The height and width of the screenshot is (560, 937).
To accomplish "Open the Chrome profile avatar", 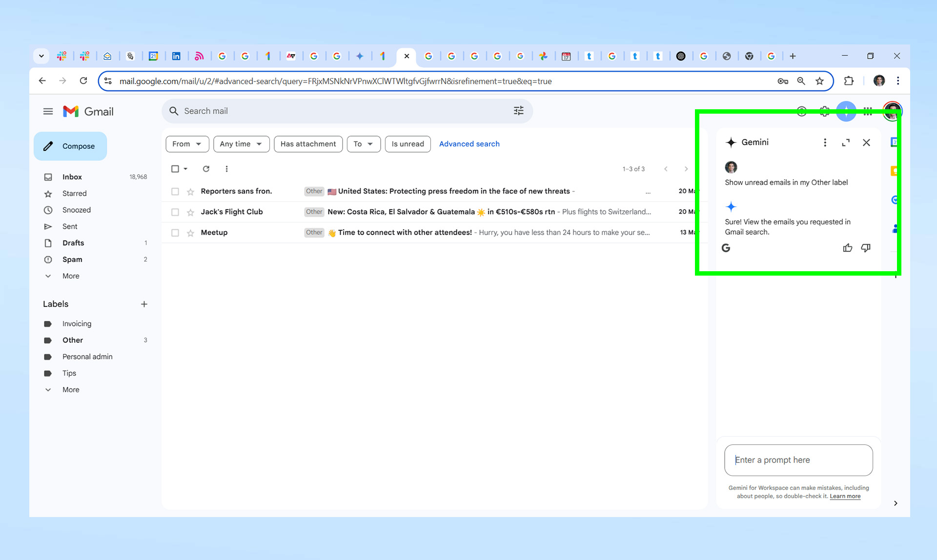I will click(x=879, y=81).
